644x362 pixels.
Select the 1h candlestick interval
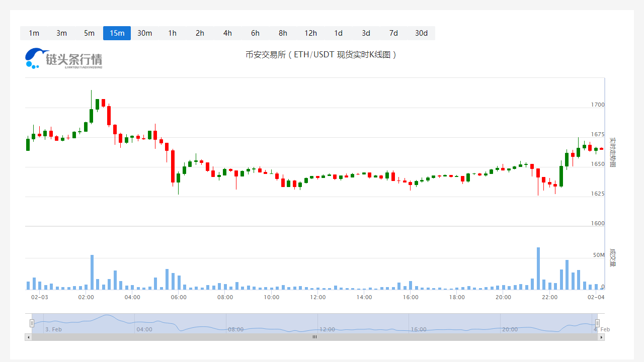pyautogui.click(x=172, y=33)
